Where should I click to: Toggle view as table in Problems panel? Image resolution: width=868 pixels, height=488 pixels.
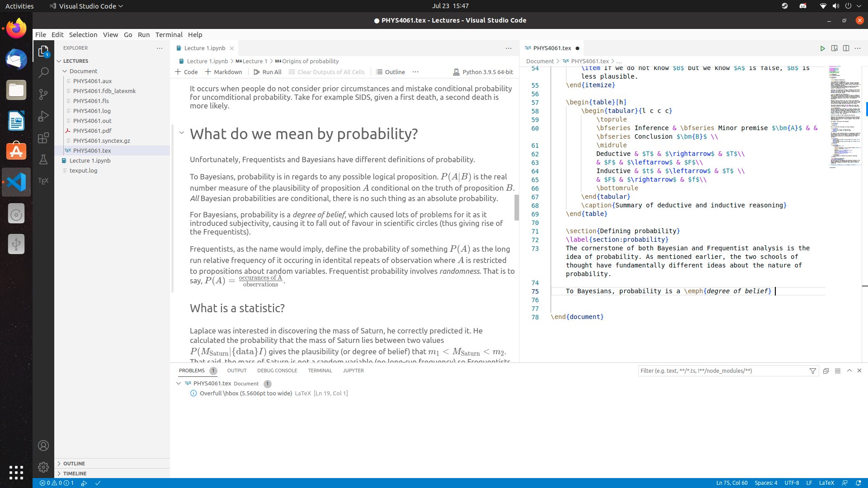tap(837, 371)
